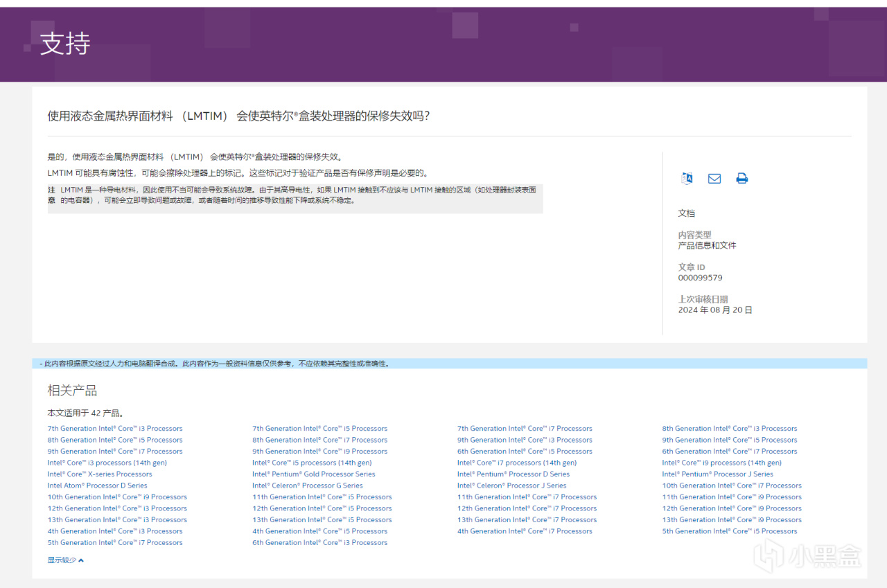
Task: Open 9th Generation Intel Core i3 Processors link
Action: [x=525, y=440]
